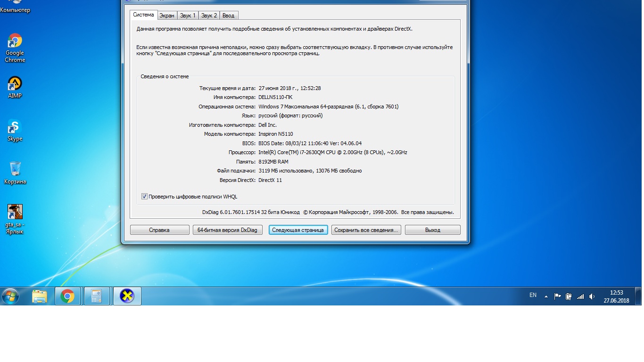
Task: Select DirectX 11 version value
Action: click(270, 180)
